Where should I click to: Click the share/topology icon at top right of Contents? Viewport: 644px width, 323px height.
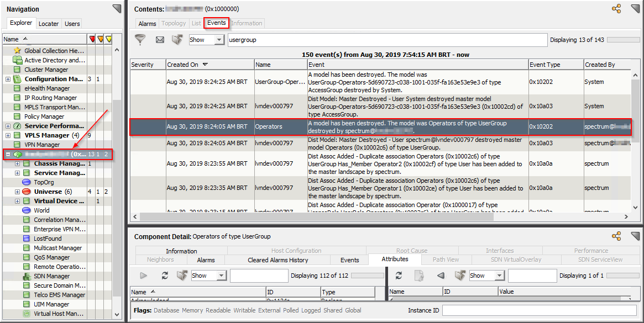615,9
